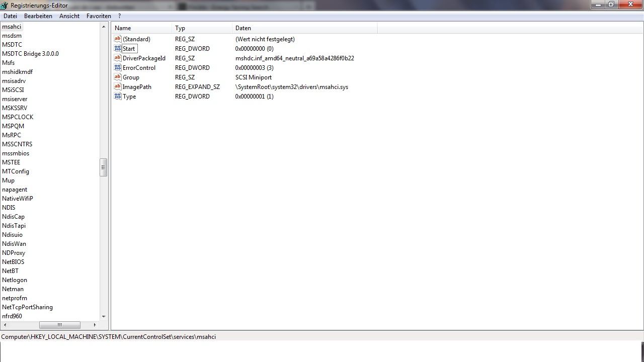Select the NDIS key
The width and height of the screenshot is (644, 362).
(9, 208)
